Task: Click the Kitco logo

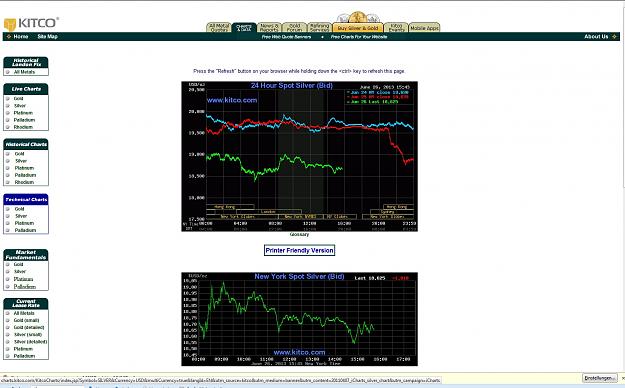Action: [31, 24]
